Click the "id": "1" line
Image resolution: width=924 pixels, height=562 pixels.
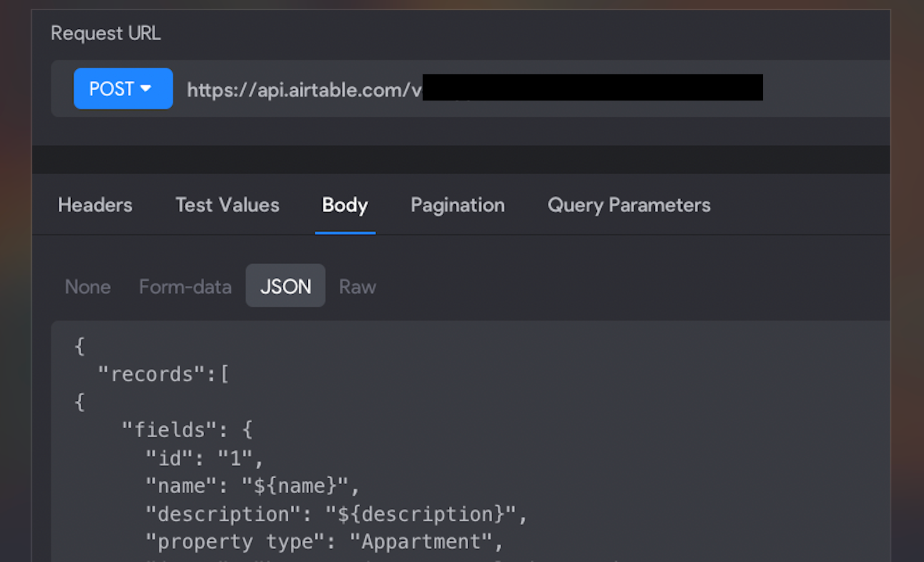[x=205, y=458]
